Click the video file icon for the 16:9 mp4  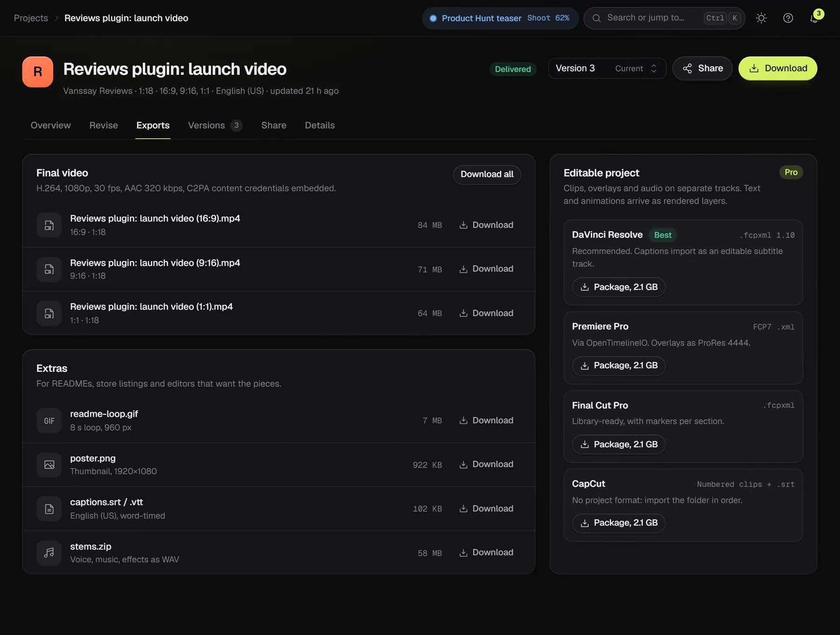click(x=49, y=225)
